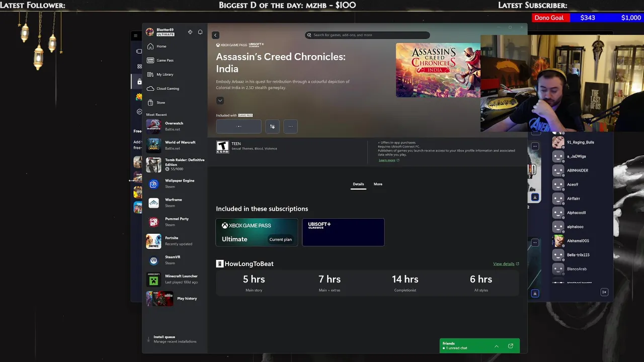
Task: Click the All styles 6 hrs stat
Action: (x=481, y=283)
